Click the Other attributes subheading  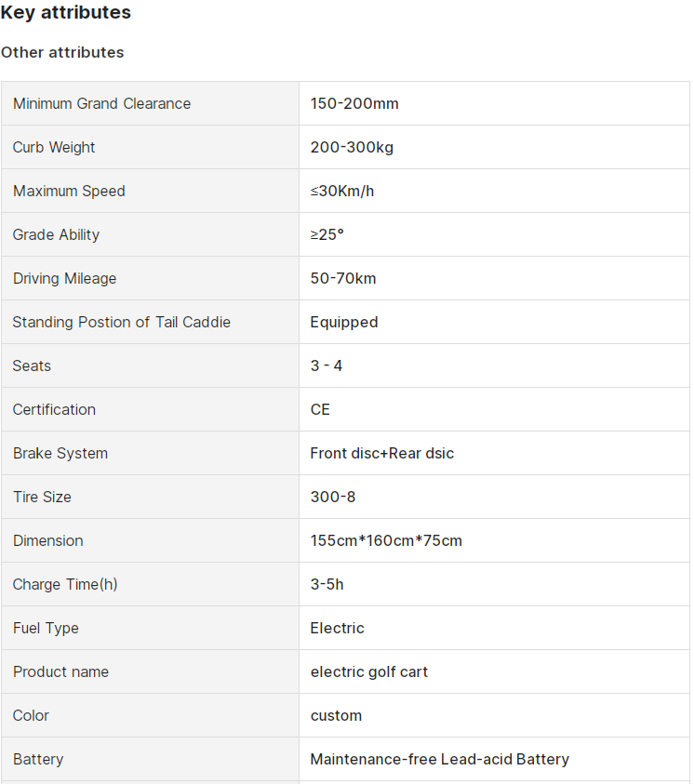pyautogui.click(x=62, y=52)
